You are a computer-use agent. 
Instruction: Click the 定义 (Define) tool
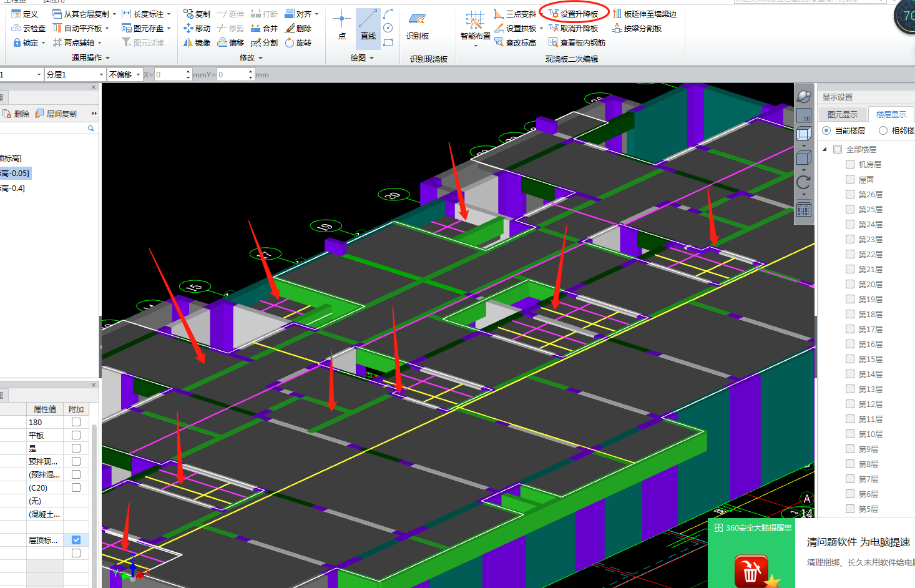tap(25, 14)
